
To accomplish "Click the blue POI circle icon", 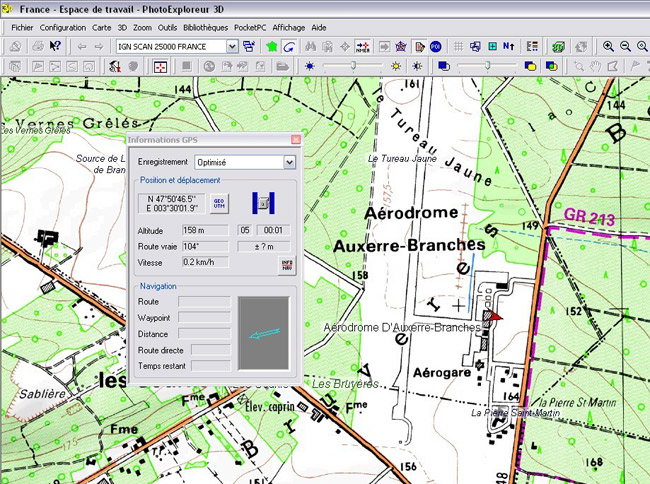I will pos(435,46).
